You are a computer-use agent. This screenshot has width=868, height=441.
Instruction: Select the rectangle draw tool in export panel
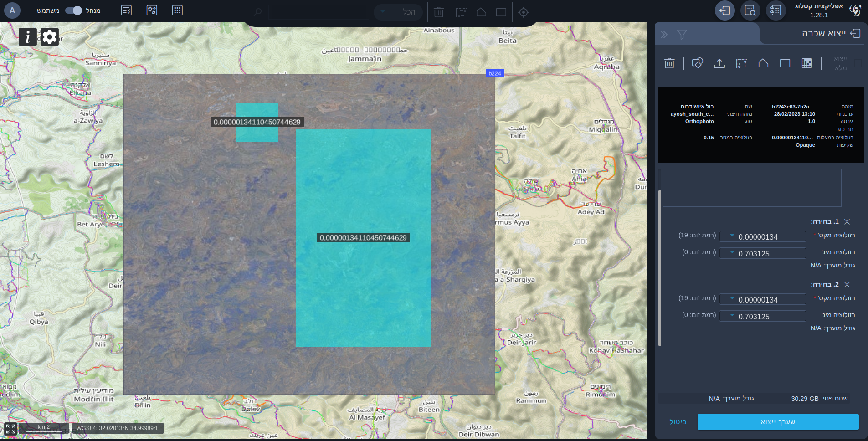(x=785, y=63)
